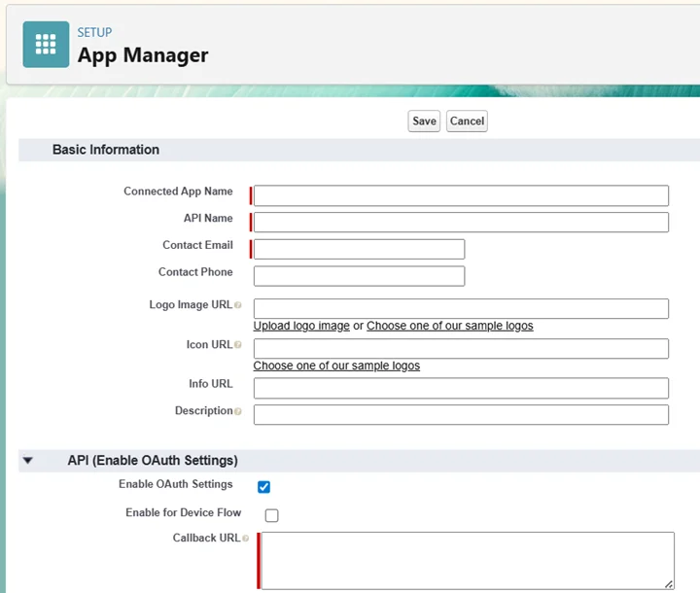700x593 pixels.
Task: Click inside the Callback URL text area
Action: coord(467,560)
